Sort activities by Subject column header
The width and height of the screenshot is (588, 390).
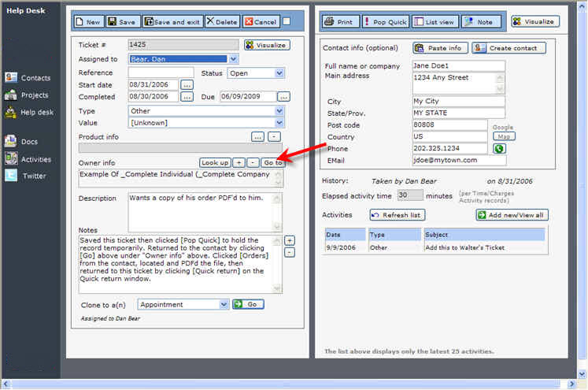coord(485,235)
